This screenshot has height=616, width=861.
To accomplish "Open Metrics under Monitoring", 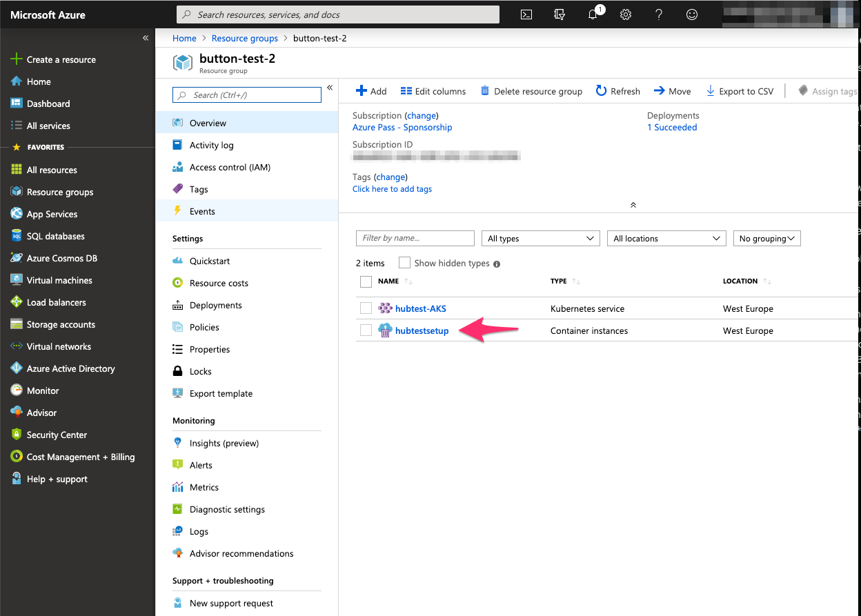I will tap(247, 487).
